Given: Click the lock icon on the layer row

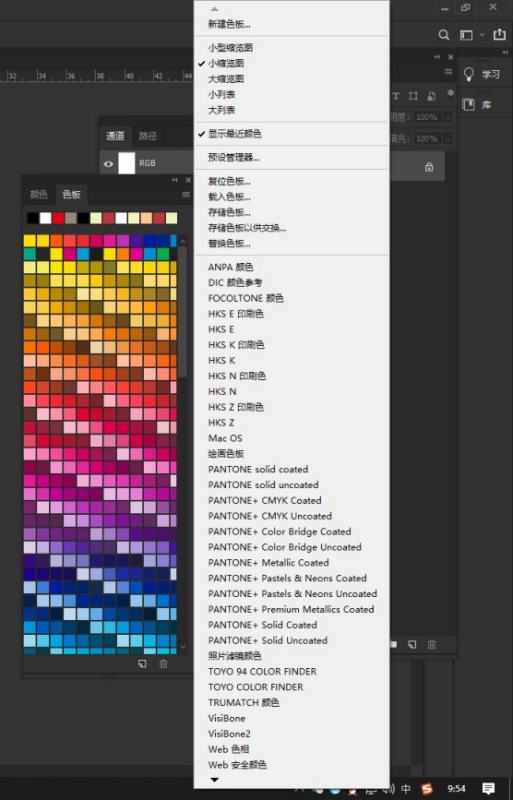Looking at the screenshot, I should (429, 166).
